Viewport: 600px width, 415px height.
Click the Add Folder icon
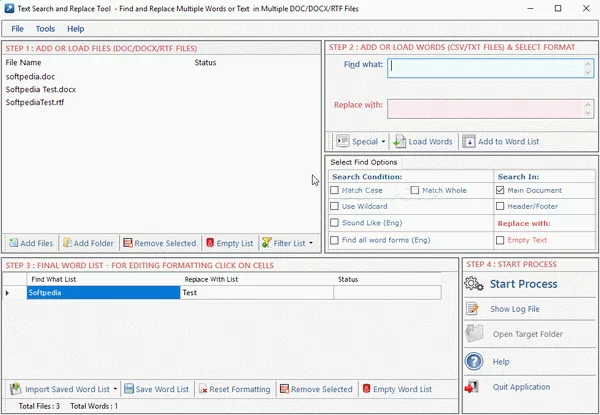[67, 242]
